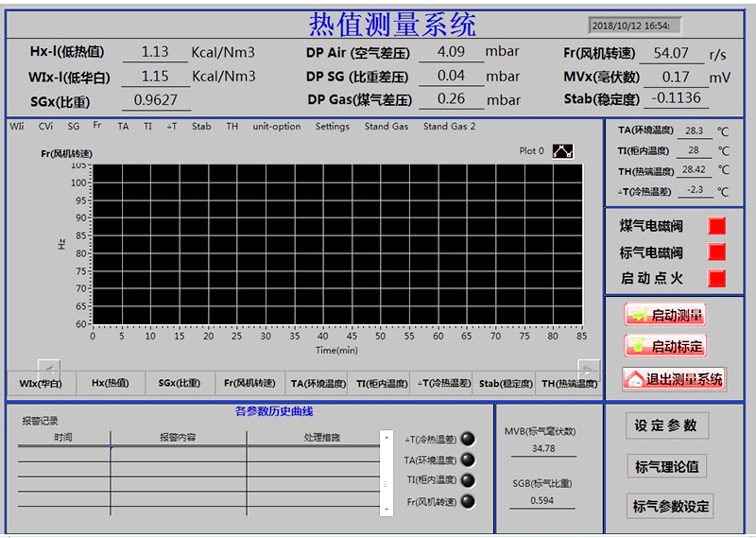The image size is (756, 538).
Task: Click the SGB(标气比重) value 0.594
Action: click(x=542, y=500)
